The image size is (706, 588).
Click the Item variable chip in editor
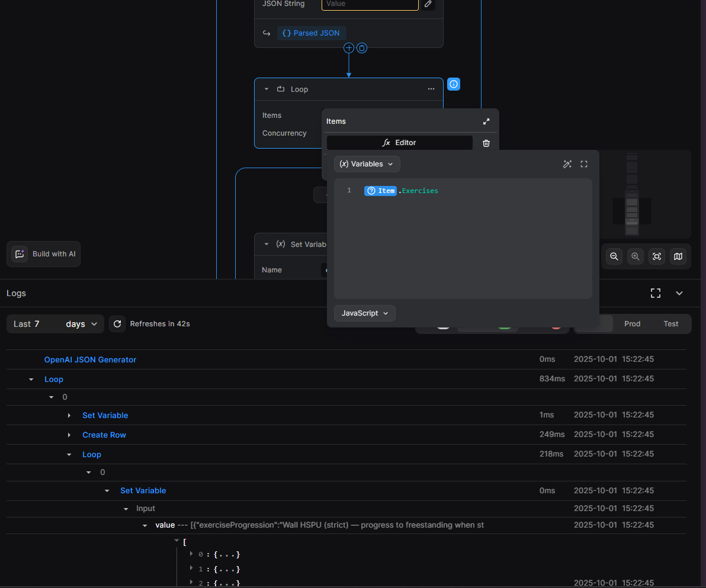point(380,191)
